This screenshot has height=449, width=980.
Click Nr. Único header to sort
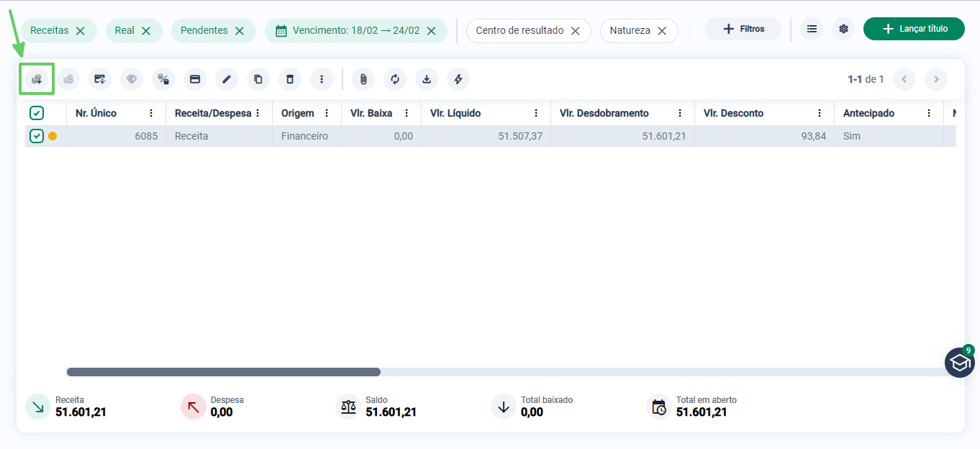click(96, 113)
